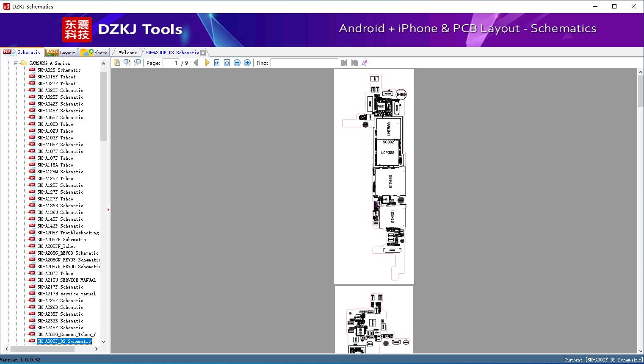Click the PDF icon of SM-A02S Schematic
This screenshot has height=364, width=644.
click(x=32, y=70)
